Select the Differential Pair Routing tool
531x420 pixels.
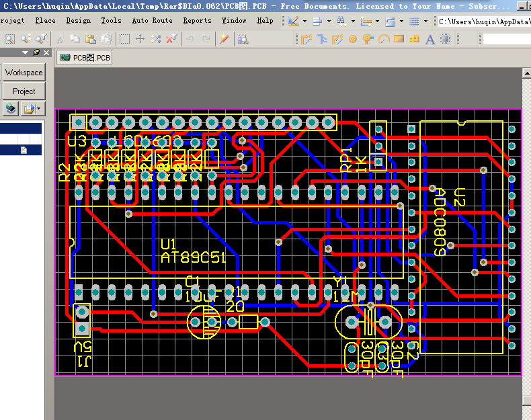coord(337,39)
